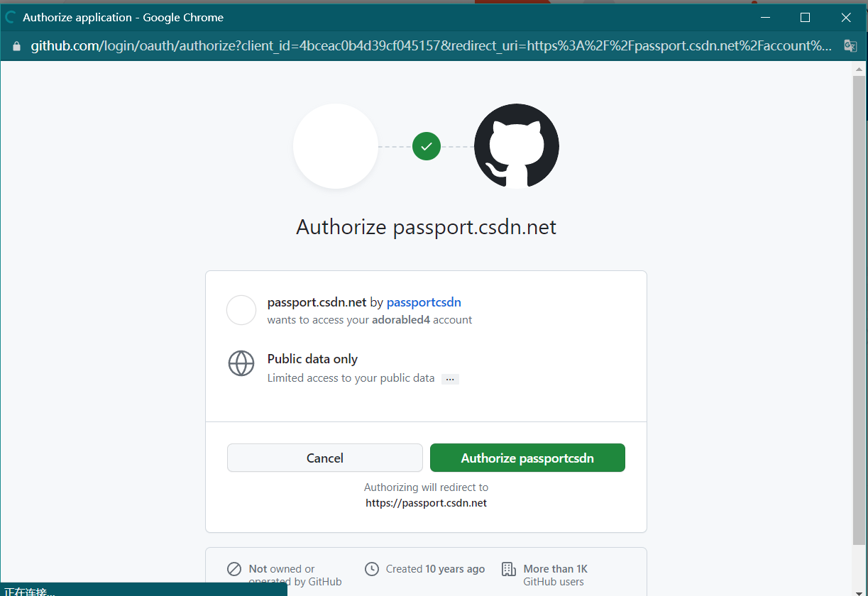Screen dimensions: 868x596
Task: Open the passportcsdn profile link
Action: pyautogui.click(x=424, y=302)
